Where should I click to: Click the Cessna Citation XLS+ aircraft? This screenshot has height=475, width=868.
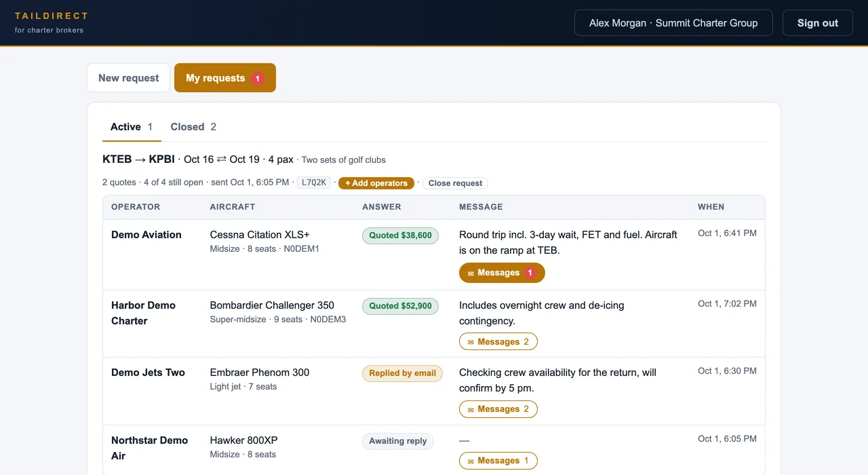(260, 235)
